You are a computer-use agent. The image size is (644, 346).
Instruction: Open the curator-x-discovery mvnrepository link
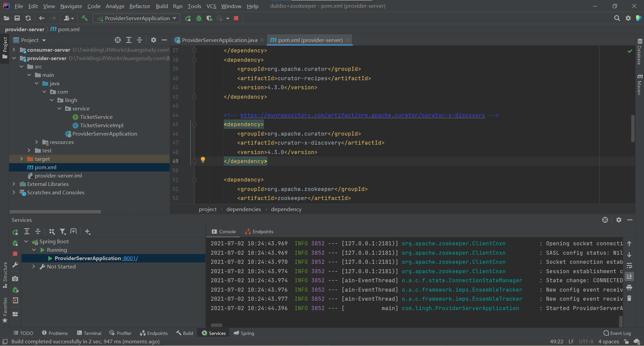tap(363, 115)
